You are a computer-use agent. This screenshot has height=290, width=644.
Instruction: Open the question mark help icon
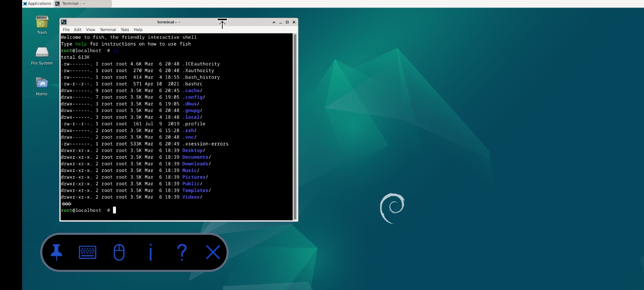pyautogui.click(x=182, y=253)
